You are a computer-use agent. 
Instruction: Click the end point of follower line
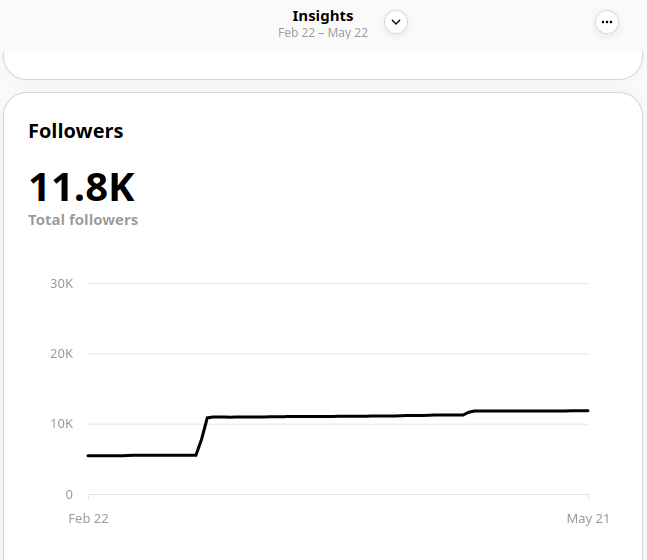click(587, 411)
